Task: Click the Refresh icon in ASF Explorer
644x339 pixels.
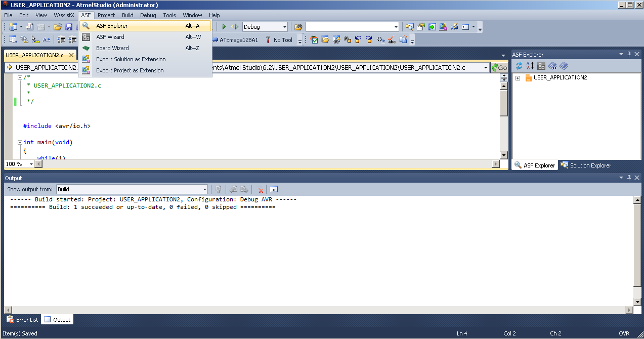Action: pos(519,66)
